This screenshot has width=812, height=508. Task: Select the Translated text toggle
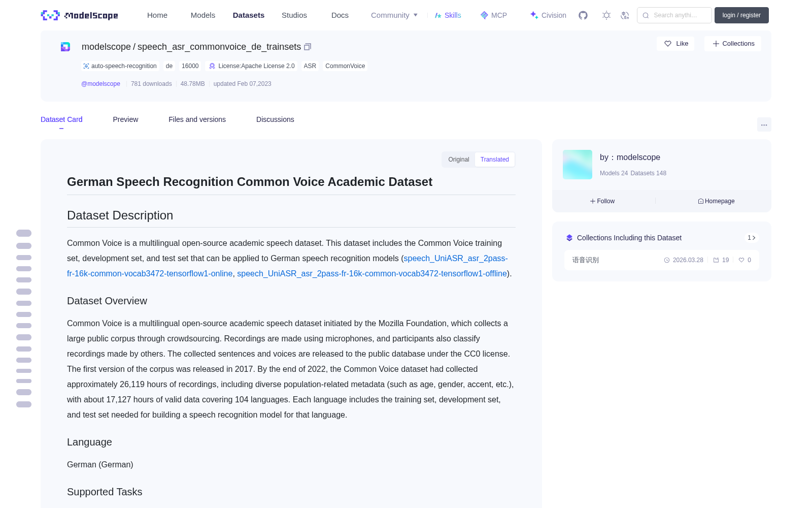(x=495, y=160)
